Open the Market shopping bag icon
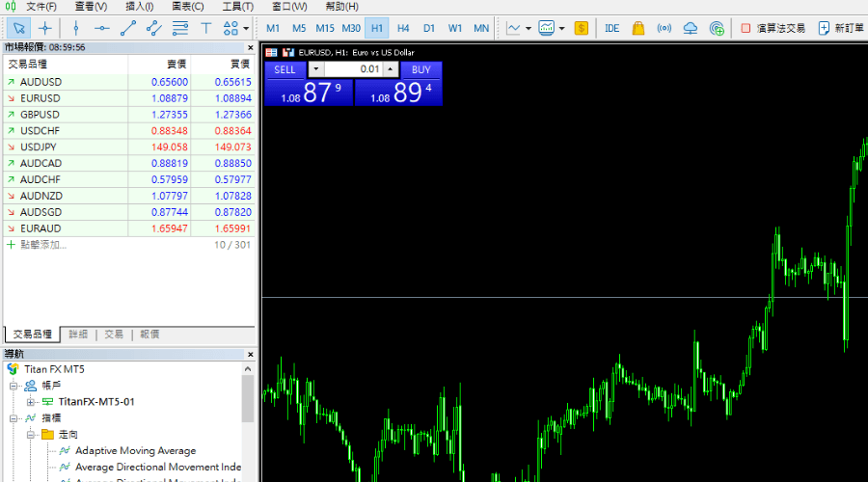 (x=637, y=28)
